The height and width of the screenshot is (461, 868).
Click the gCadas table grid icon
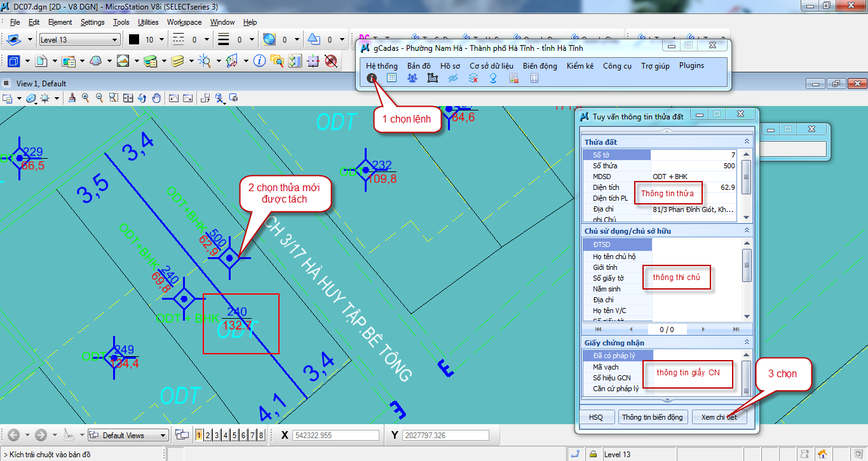392,78
